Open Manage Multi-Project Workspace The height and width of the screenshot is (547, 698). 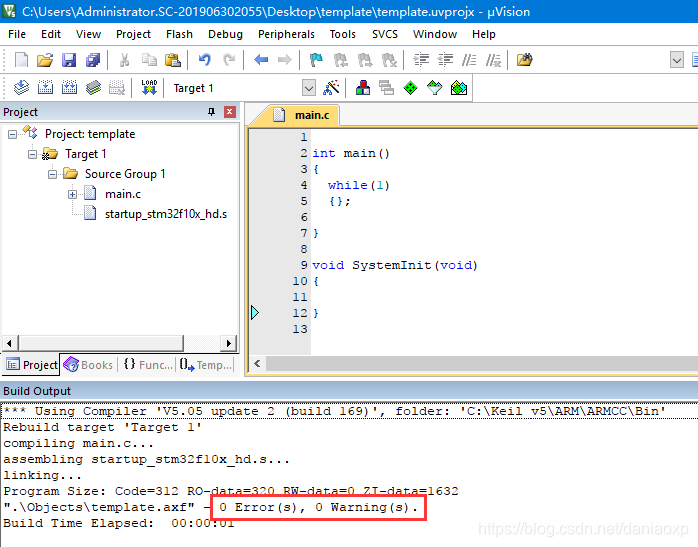click(x=386, y=88)
